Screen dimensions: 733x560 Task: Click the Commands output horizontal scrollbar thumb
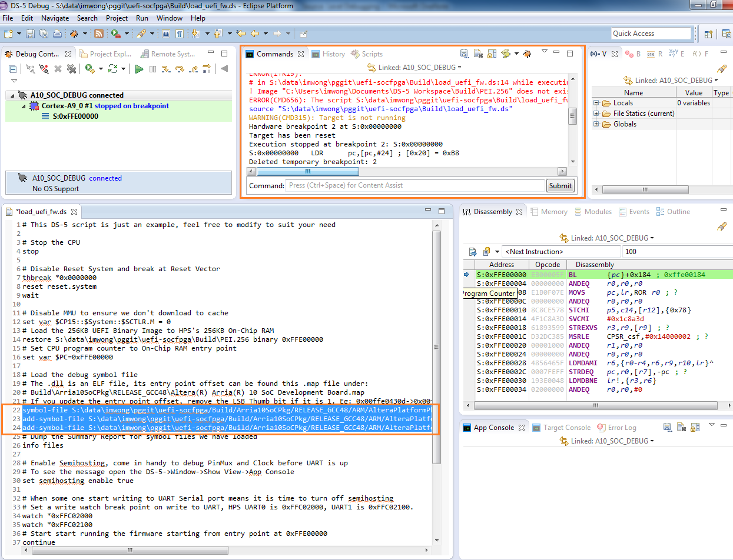pos(307,171)
